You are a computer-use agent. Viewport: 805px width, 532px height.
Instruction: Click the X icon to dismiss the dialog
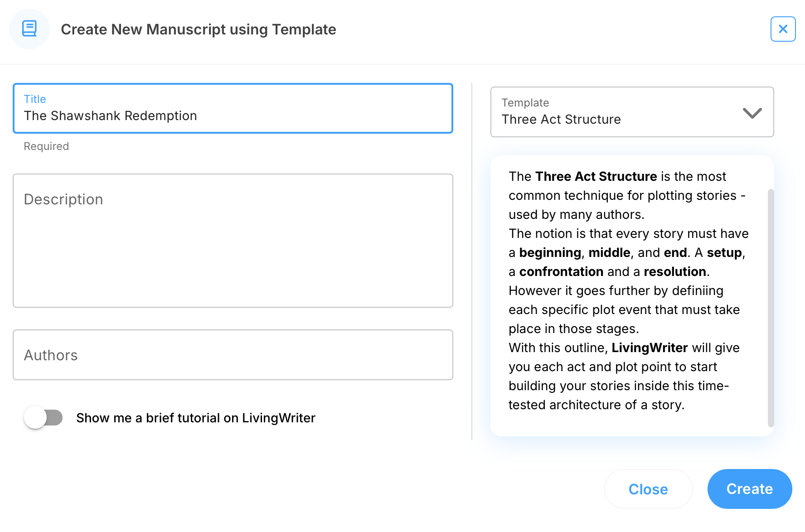(x=783, y=29)
